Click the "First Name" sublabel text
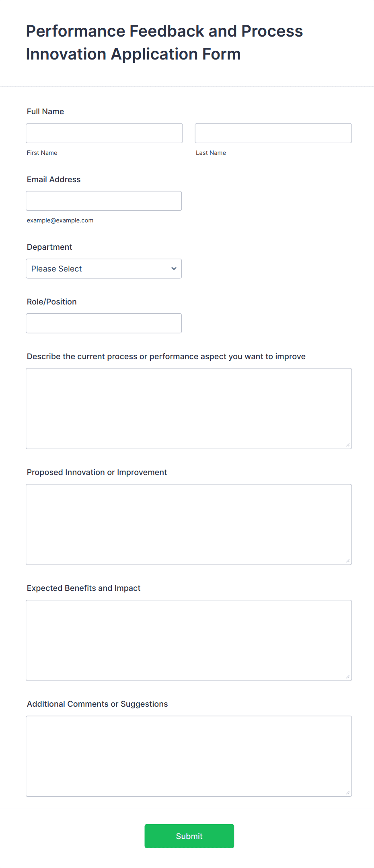The image size is (374, 868). tap(42, 153)
